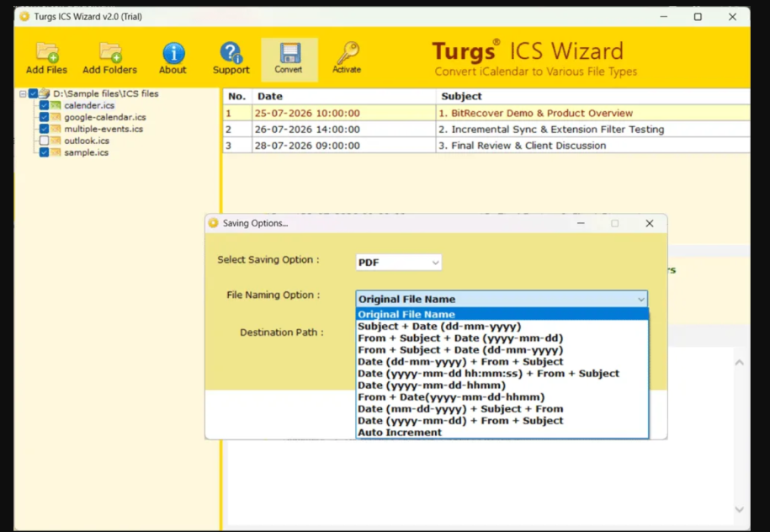
Task: Select the outlook.ics tree item
Action: point(87,141)
